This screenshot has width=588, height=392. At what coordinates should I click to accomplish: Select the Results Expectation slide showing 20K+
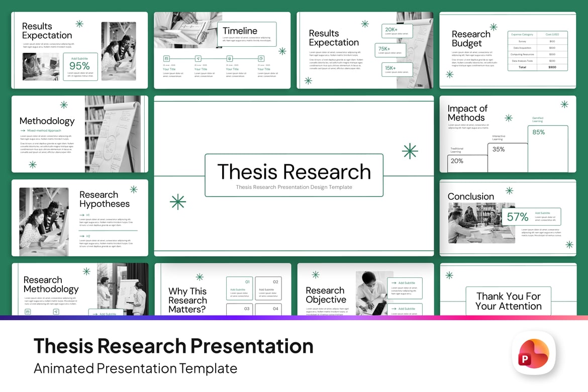pyautogui.click(x=365, y=50)
